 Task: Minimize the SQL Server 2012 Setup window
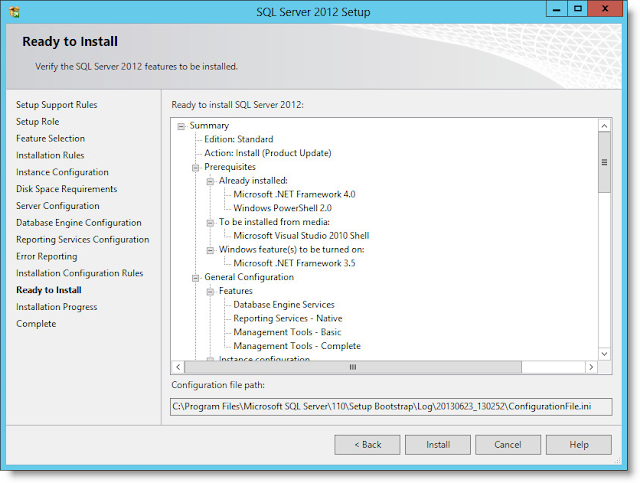coord(556,9)
